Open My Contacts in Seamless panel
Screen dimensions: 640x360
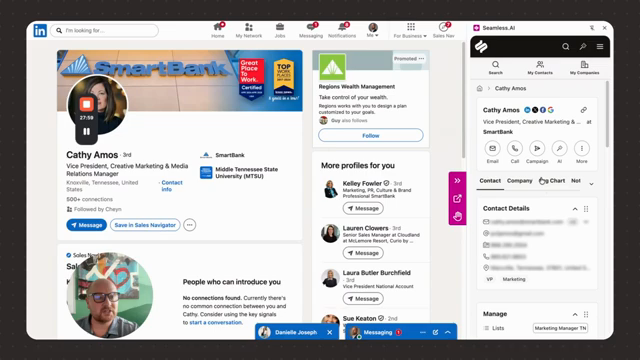(540, 67)
